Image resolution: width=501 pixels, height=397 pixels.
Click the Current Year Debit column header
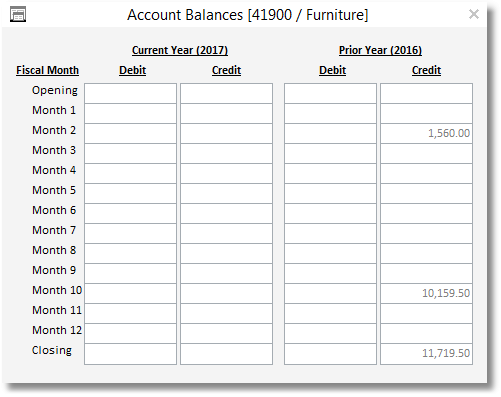133,70
